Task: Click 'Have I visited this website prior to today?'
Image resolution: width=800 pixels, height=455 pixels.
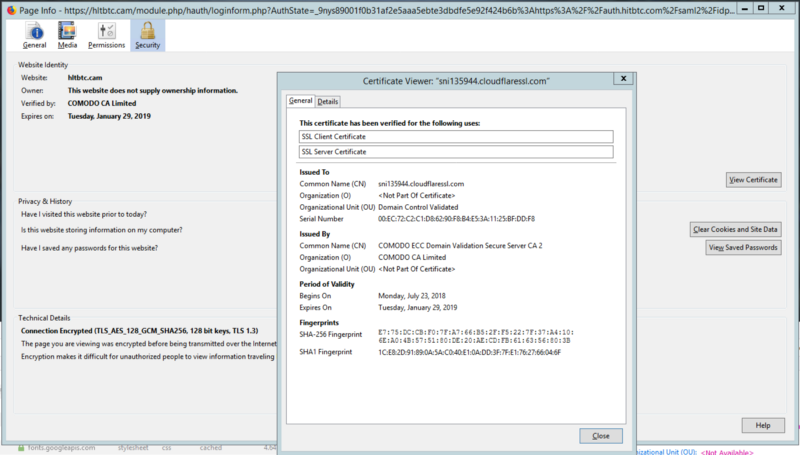Action: click(x=84, y=214)
